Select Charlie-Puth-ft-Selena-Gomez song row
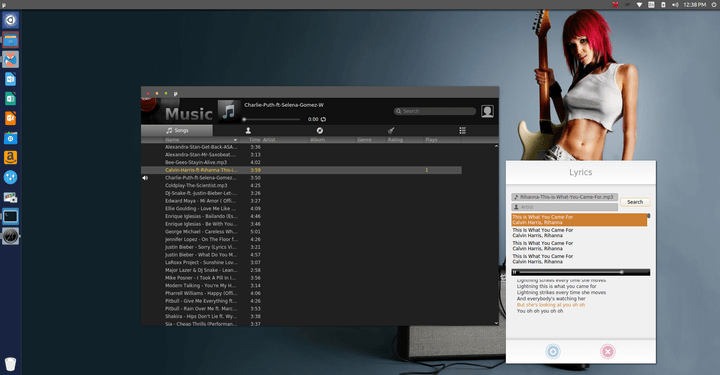720x375 pixels. coord(301,178)
